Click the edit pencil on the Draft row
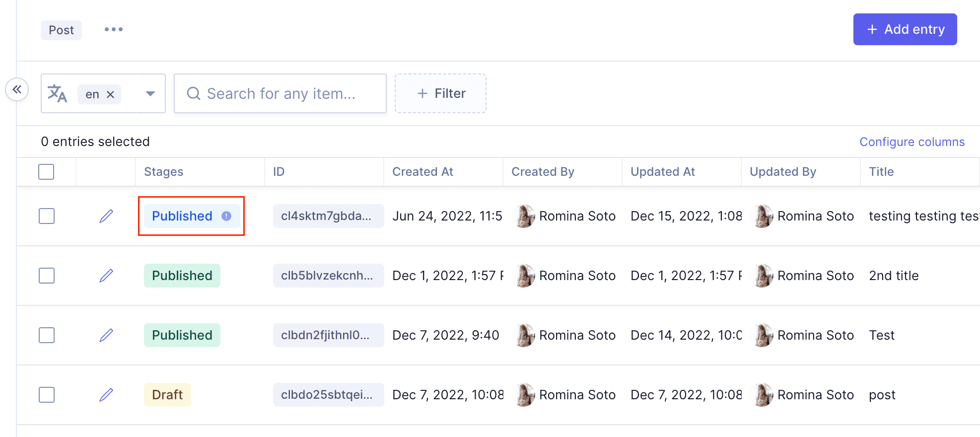Image resolution: width=980 pixels, height=437 pixels. coord(106,395)
